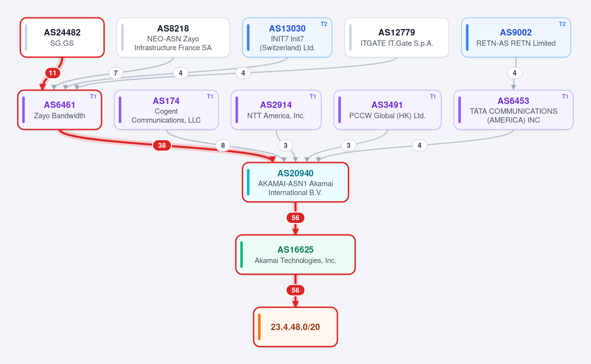The width and height of the screenshot is (591, 364).
Task: Click the red label 56 below AS20940
Action: [295, 218]
